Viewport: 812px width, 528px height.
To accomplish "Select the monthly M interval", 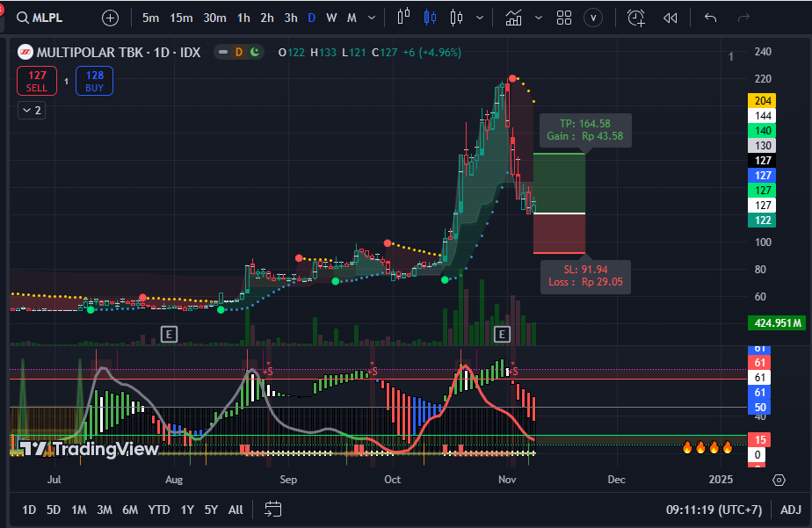I will click(x=352, y=18).
